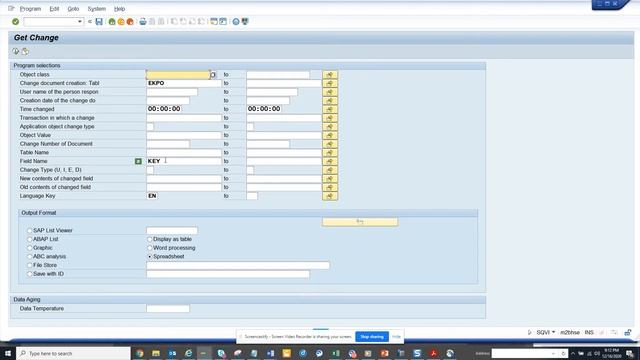Click the green selection options icon at Field Name
The image size is (640, 360).
[138, 161]
